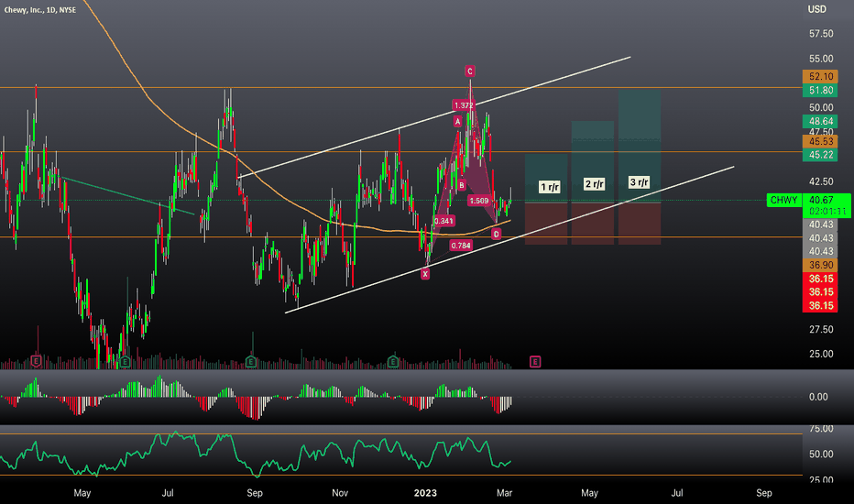Screen dimensions: 854x504
Task: Click the upcoming earnings E marker after Mar
Action: pos(535,361)
